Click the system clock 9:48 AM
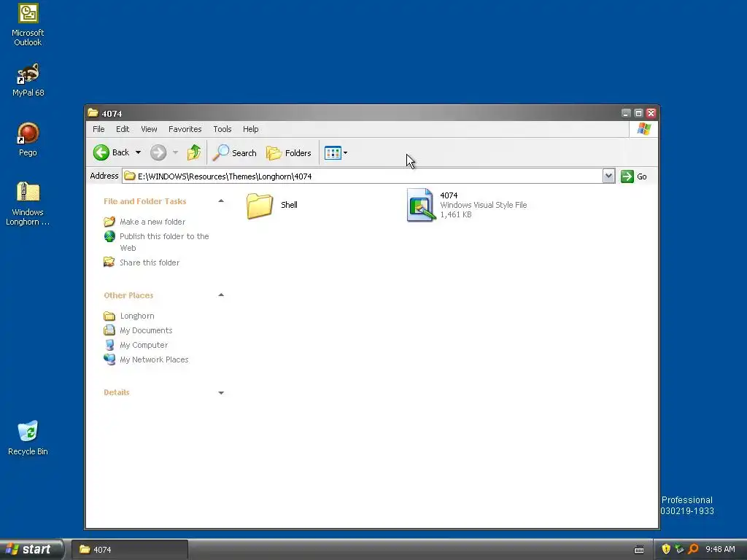This screenshot has height=560, width=747. tap(720, 549)
